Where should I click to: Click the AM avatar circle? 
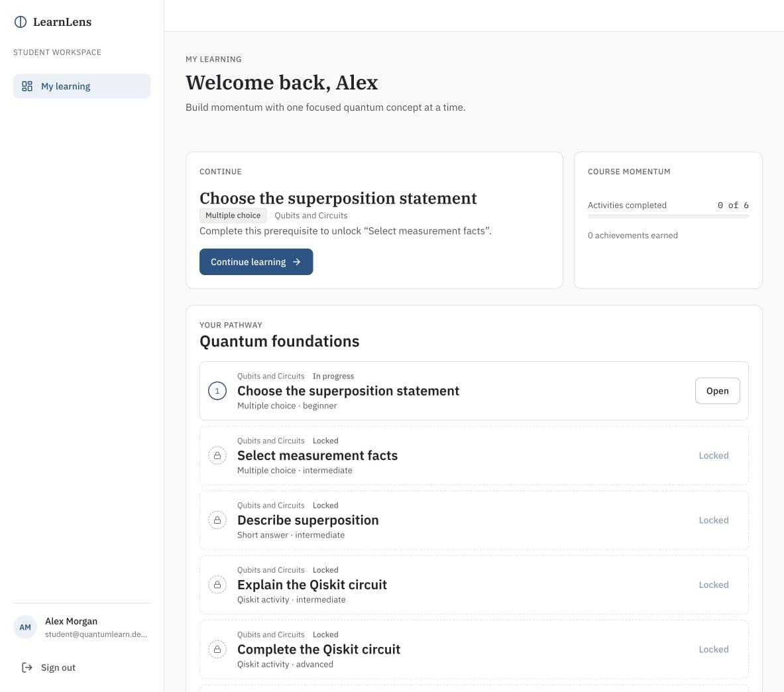pos(25,627)
